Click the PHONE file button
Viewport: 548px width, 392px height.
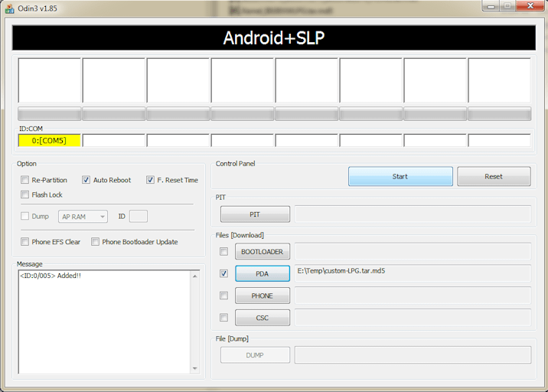tap(262, 296)
